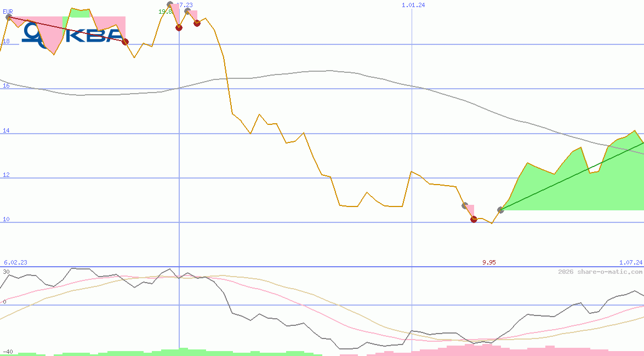The width and height of the screenshot is (644, 356).
Task: Click the 1.07.24 end date label
Action: click(630, 262)
